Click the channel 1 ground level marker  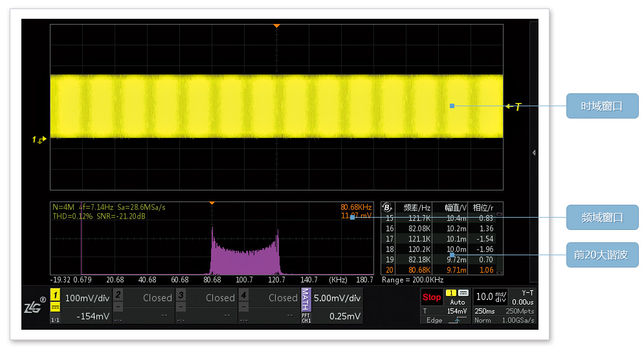click(x=39, y=139)
